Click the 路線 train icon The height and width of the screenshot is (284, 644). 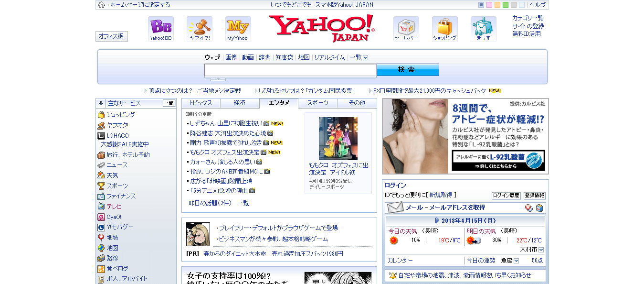(x=101, y=258)
